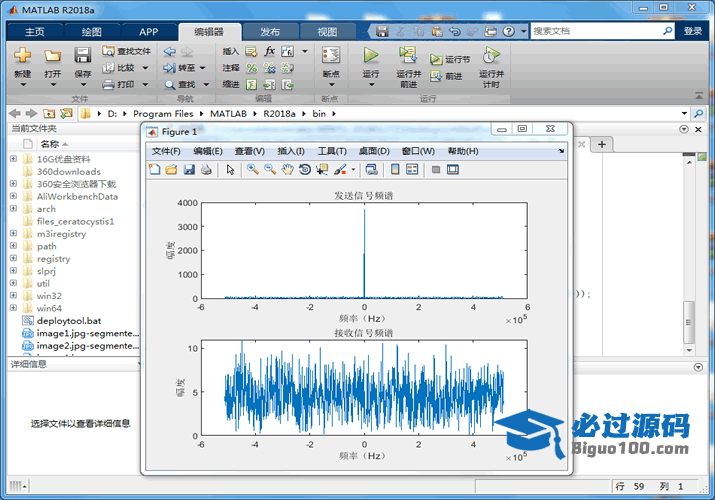Click the navigate back arrow in ribbon

tap(170, 51)
